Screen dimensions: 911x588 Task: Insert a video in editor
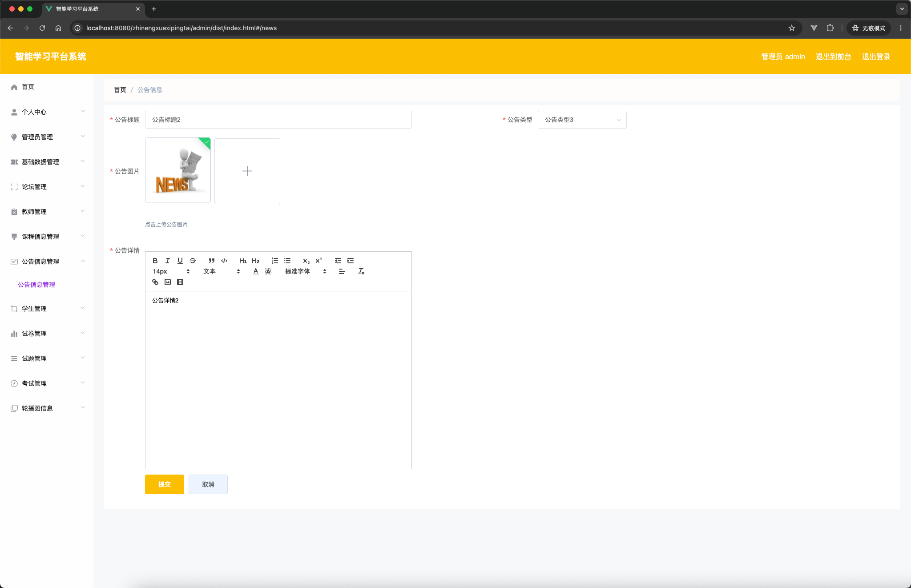[180, 282]
